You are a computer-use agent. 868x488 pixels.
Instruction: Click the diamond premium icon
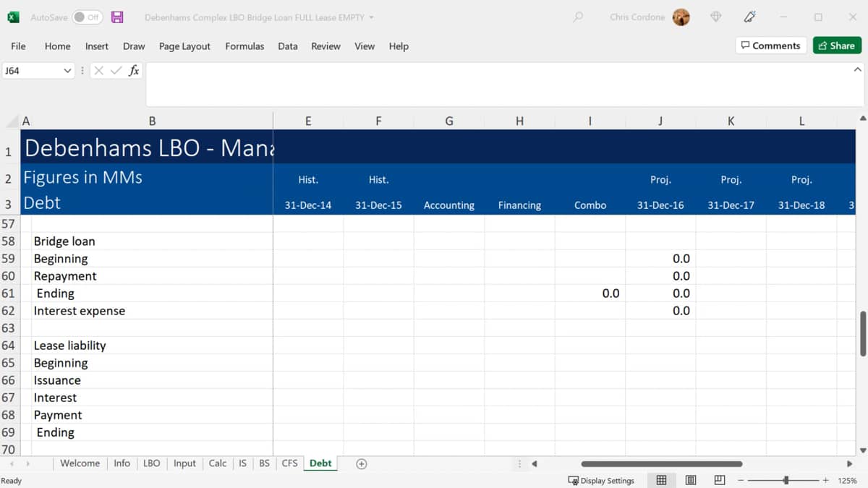(715, 17)
